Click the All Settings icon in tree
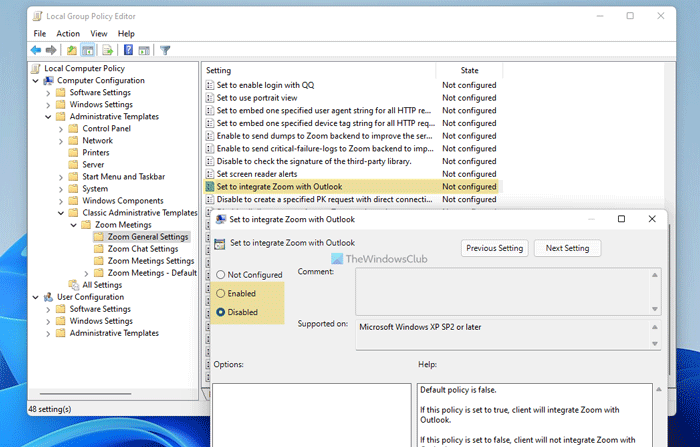Viewport: 700px width, 447px height. [74, 284]
